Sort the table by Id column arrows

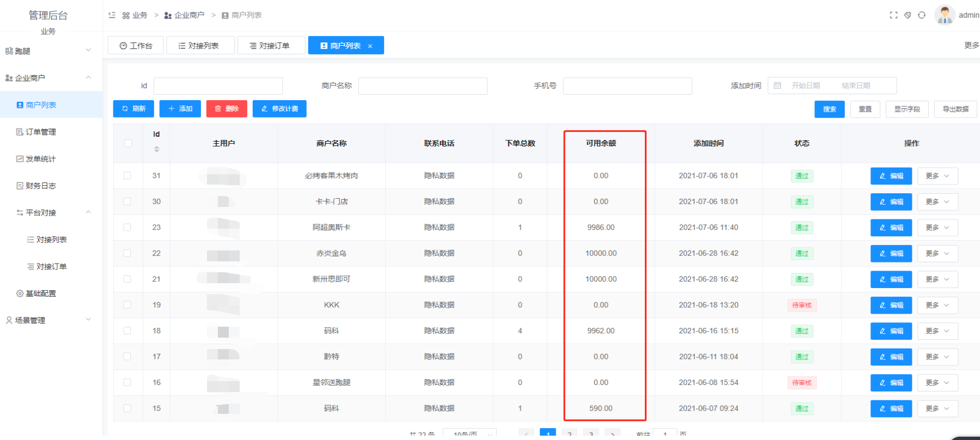point(157,149)
